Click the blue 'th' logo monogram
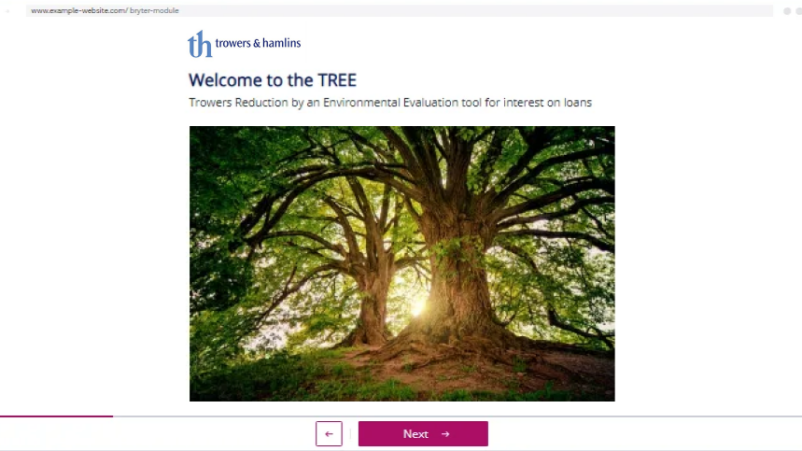Screen dimensions: 802x451 [x=199, y=44]
